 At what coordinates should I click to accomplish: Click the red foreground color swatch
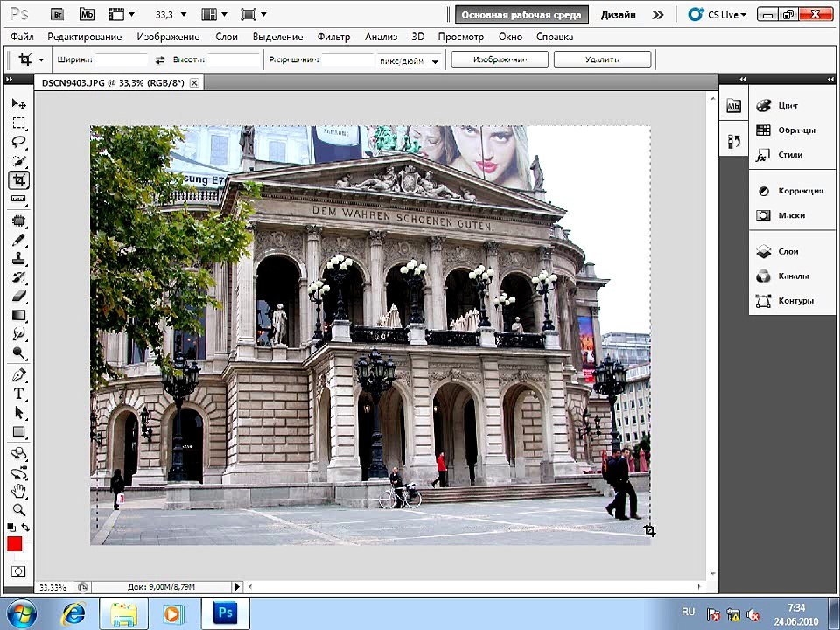(14, 543)
